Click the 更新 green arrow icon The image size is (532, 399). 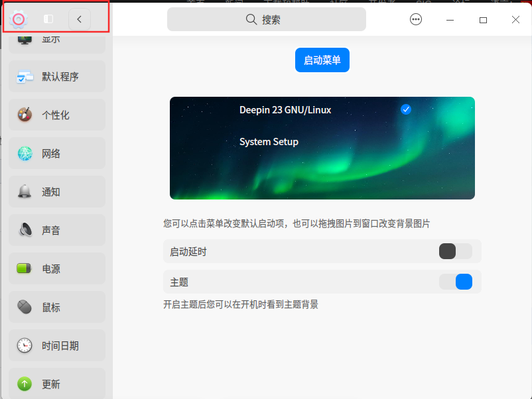[25, 384]
